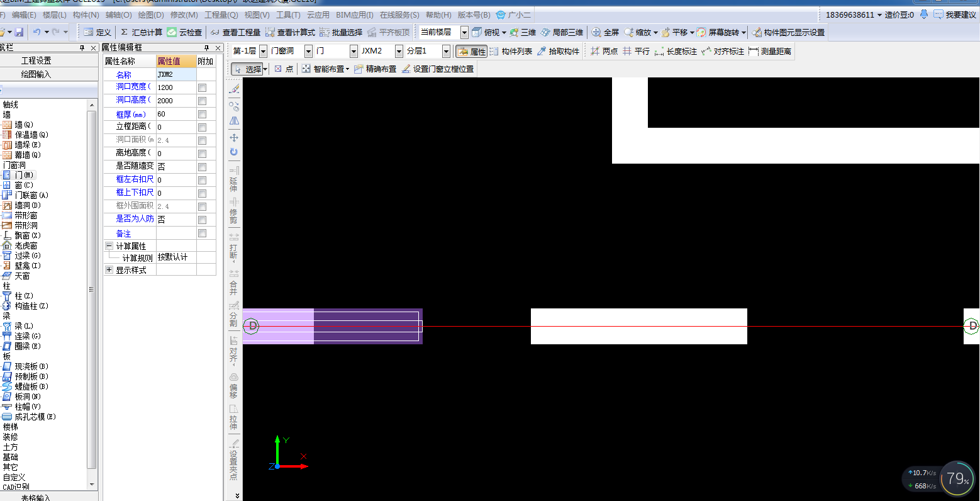The image size is (980, 501).
Task: Click the component tree vertical scrollbar
Action: pyautogui.click(x=92, y=290)
